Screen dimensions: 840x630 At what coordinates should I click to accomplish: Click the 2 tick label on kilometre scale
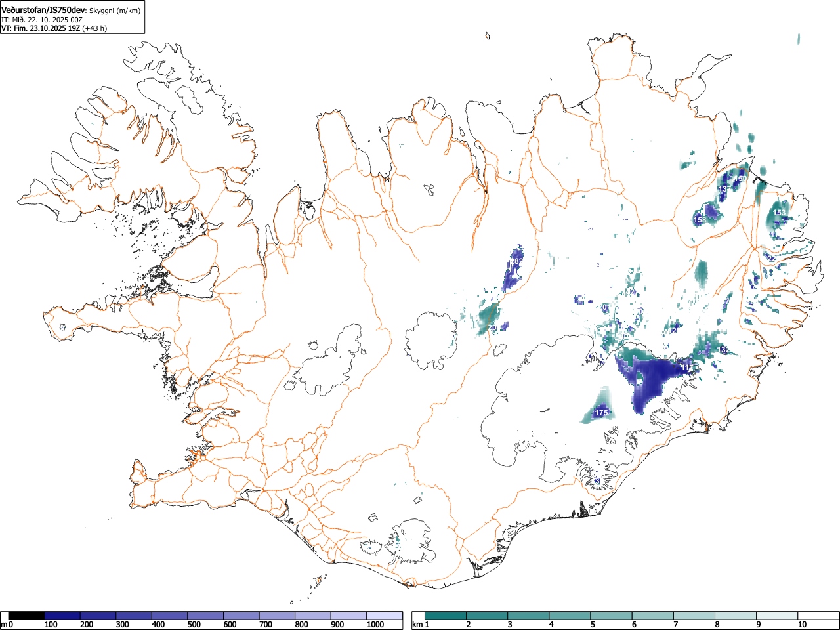pyautogui.click(x=469, y=625)
